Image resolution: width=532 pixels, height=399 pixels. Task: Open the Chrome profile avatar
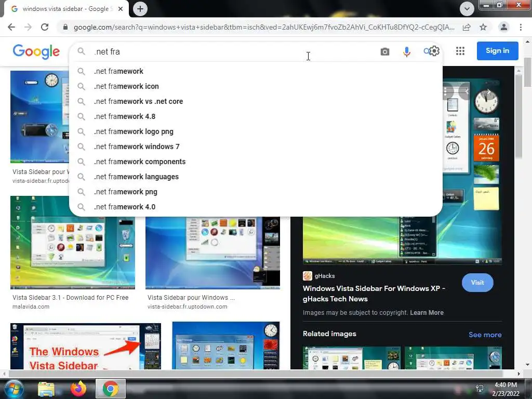pos(504,27)
